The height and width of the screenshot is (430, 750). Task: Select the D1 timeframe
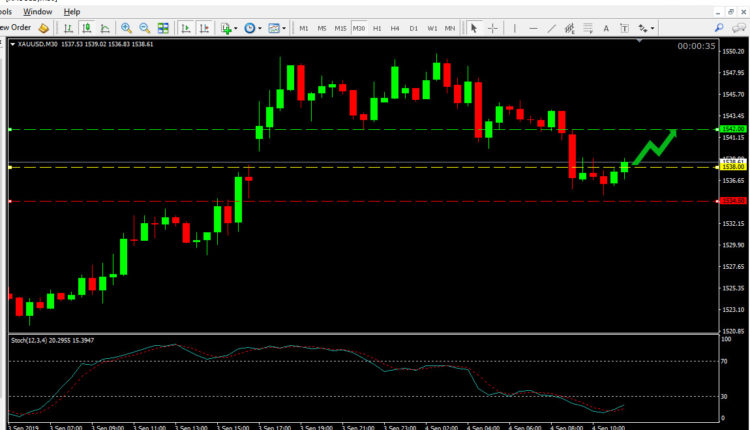click(x=413, y=28)
